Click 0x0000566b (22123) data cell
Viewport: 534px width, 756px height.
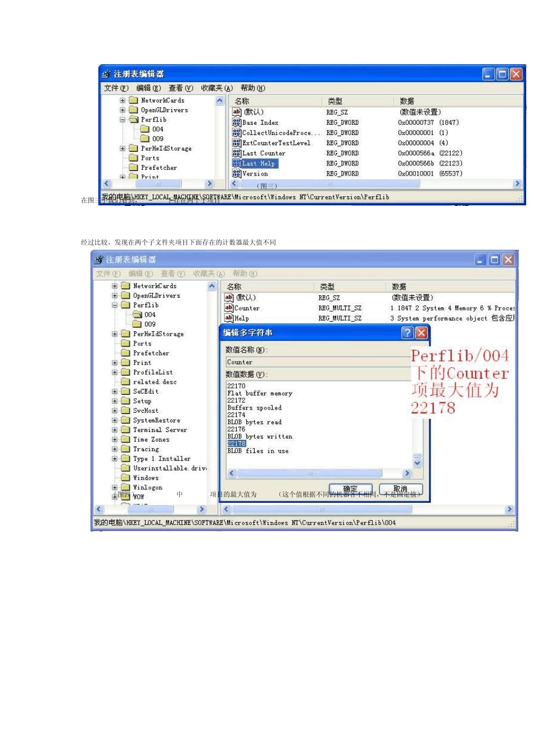[431, 163]
